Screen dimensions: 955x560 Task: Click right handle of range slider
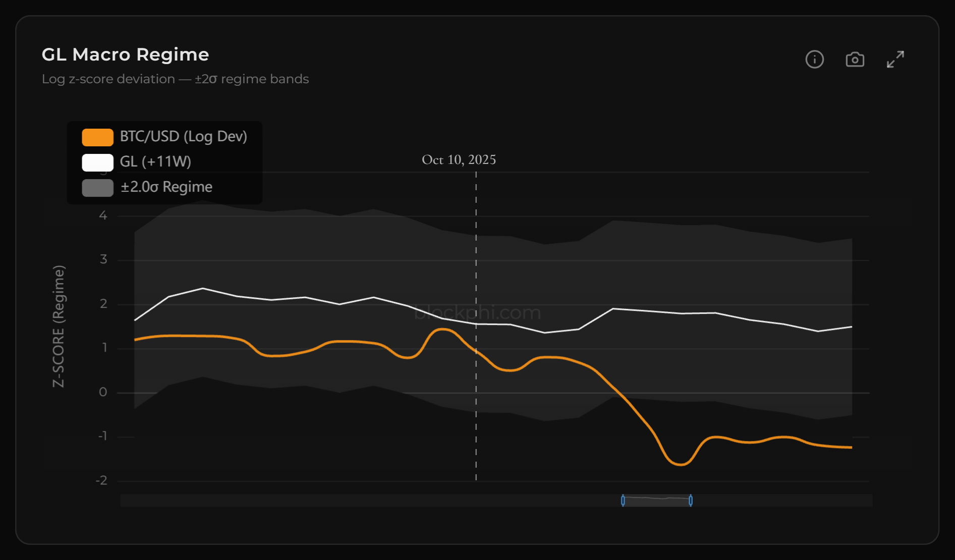click(x=691, y=500)
